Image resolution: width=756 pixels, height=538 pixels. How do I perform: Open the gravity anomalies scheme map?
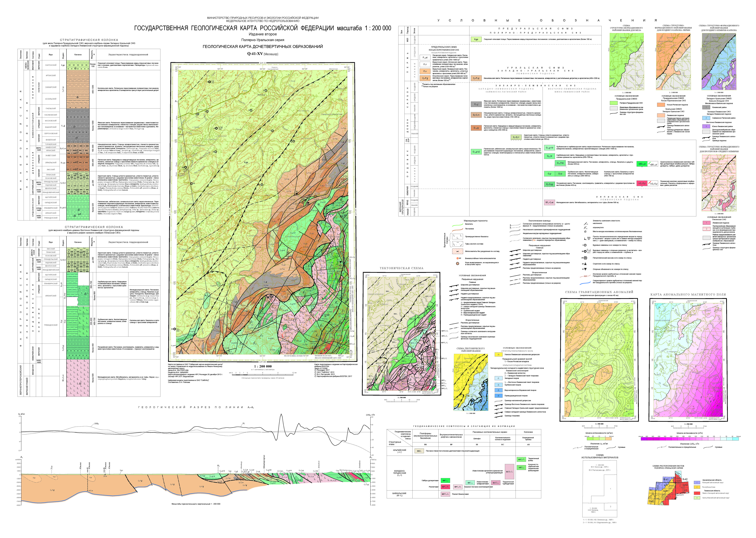599,360
